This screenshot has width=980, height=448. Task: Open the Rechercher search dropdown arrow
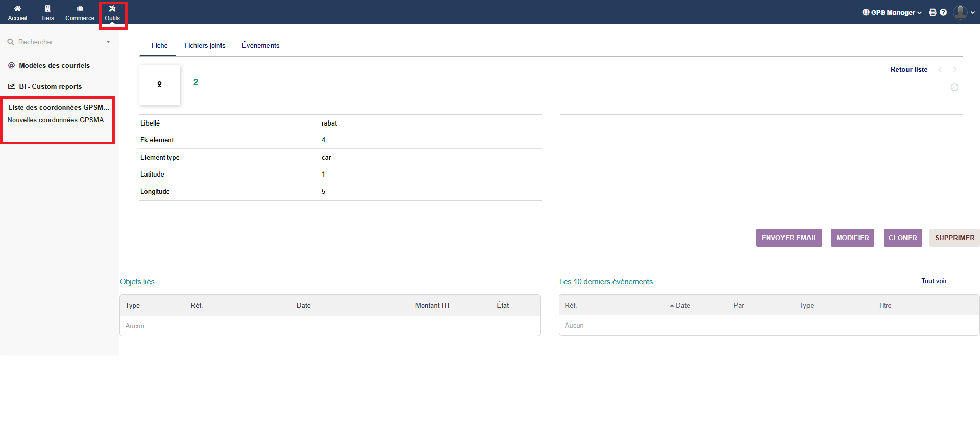[x=108, y=42]
